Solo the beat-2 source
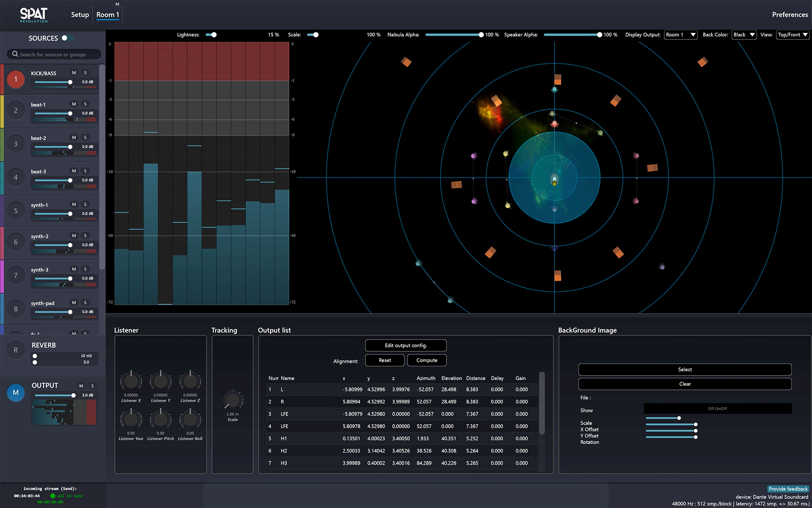The image size is (812, 508). tap(85, 138)
